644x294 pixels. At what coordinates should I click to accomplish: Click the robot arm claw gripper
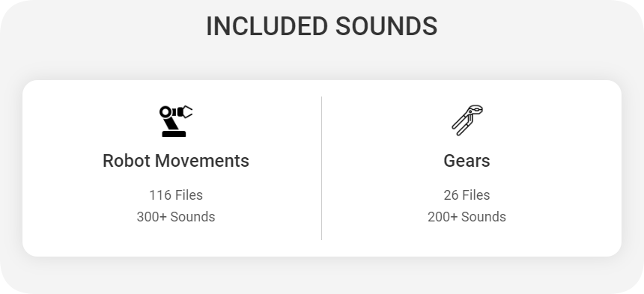click(x=186, y=111)
